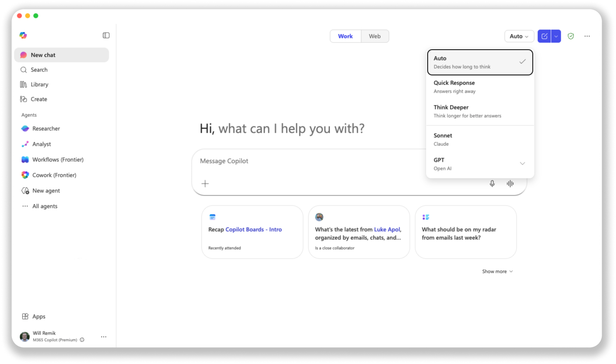Click the calendar icon on Recap card
This screenshot has height=364, width=616.
212,217
